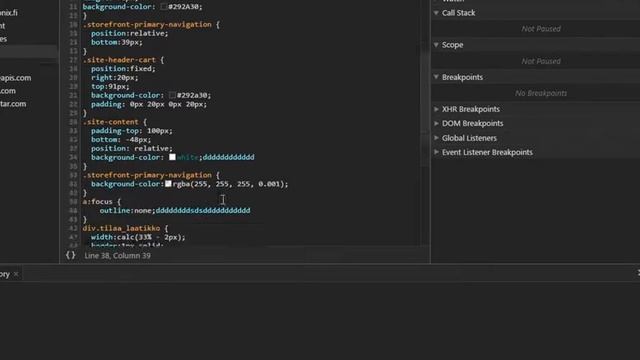Expand the DOM Breakpoints section
The height and width of the screenshot is (360, 640).
(x=436, y=123)
